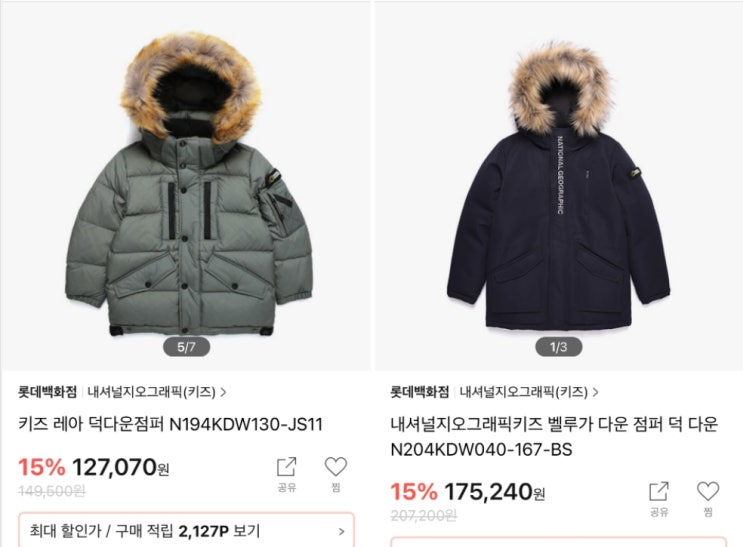Click the chevron next to the right brand name
Viewport: 743px width, 547px height.
tap(596, 392)
